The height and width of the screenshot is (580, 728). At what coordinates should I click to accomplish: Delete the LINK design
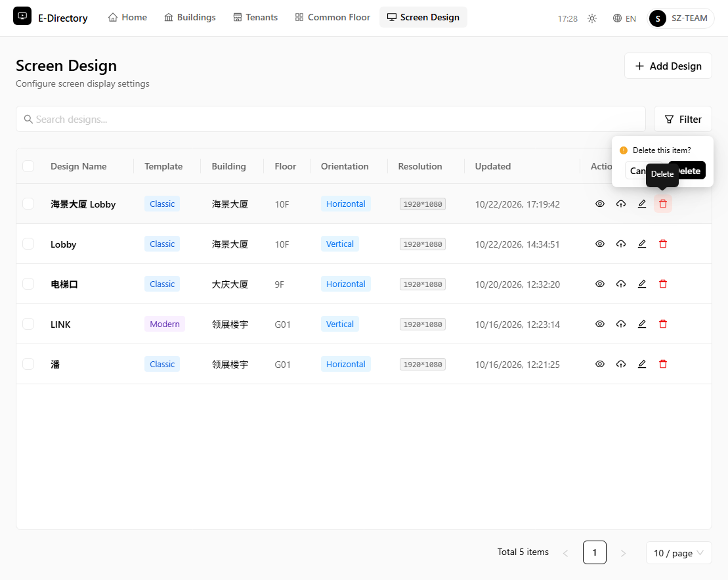tap(663, 324)
